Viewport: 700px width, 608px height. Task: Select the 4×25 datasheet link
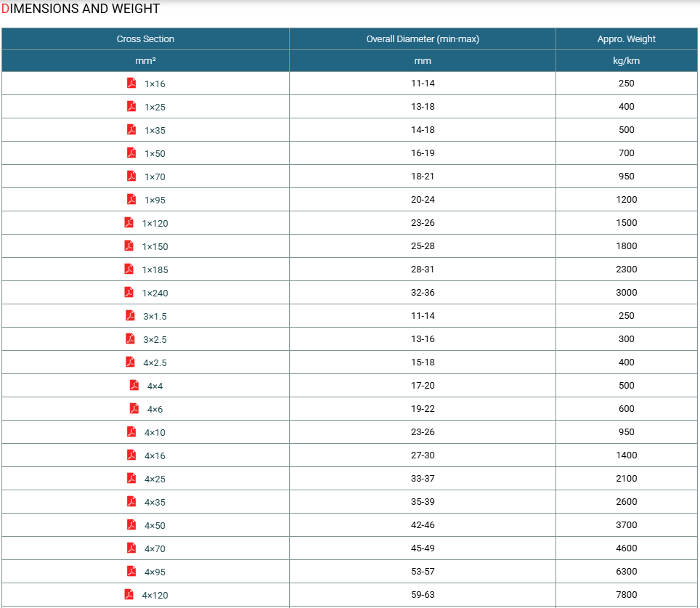click(x=155, y=479)
